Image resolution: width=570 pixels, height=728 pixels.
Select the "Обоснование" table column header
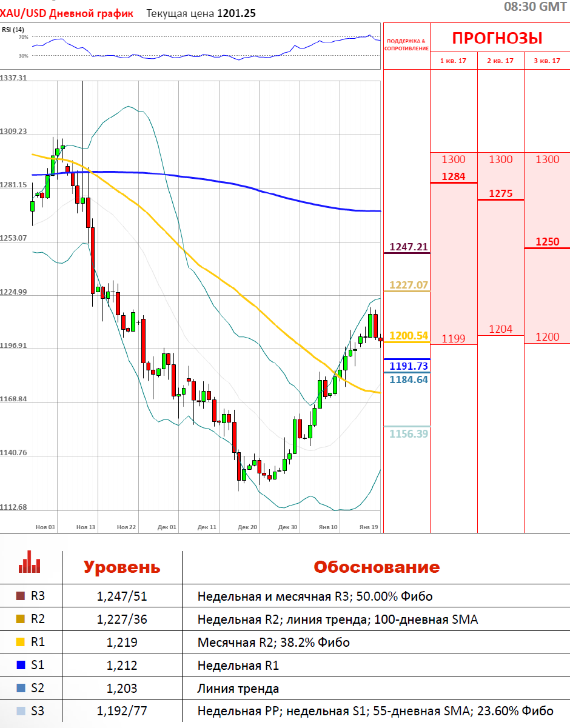376,567
